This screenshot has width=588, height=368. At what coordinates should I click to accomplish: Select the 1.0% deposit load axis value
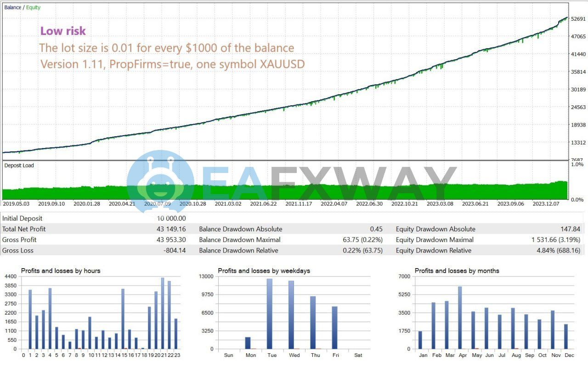point(577,164)
